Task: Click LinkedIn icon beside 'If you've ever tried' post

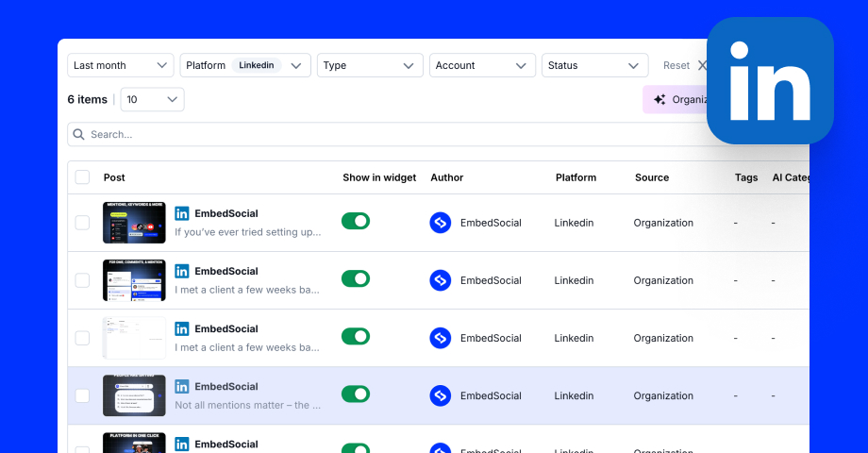Action: (181, 213)
